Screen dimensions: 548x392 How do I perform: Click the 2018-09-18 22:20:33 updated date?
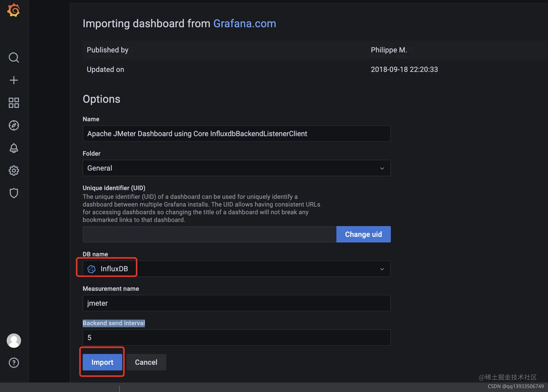(404, 69)
